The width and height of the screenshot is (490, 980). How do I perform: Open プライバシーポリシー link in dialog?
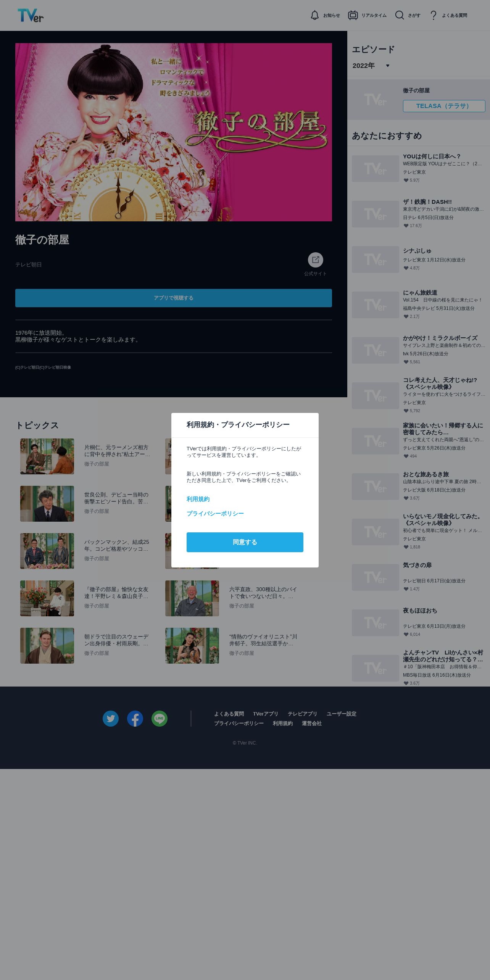[x=215, y=514]
